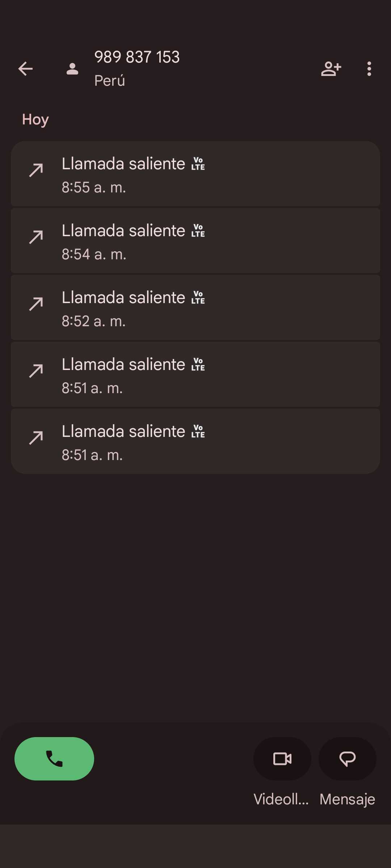Open the three-dot overflow menu
Viewport: 391px width, 868px height.
(369, 69)
